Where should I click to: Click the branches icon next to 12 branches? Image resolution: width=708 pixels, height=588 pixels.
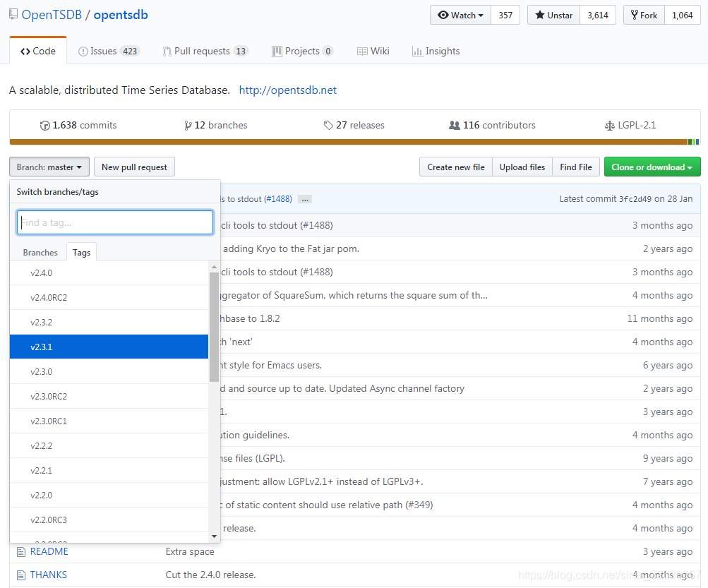[188, 126]
